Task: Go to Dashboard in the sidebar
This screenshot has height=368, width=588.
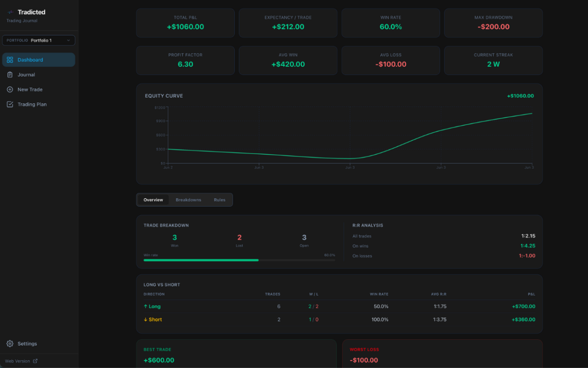Action: (39, 60)
